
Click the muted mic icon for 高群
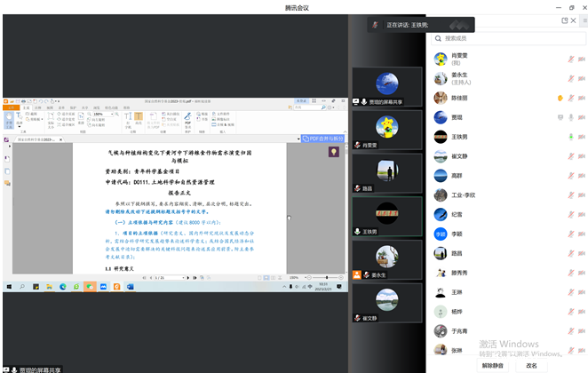pyautogui.click(x=571, y=176)
